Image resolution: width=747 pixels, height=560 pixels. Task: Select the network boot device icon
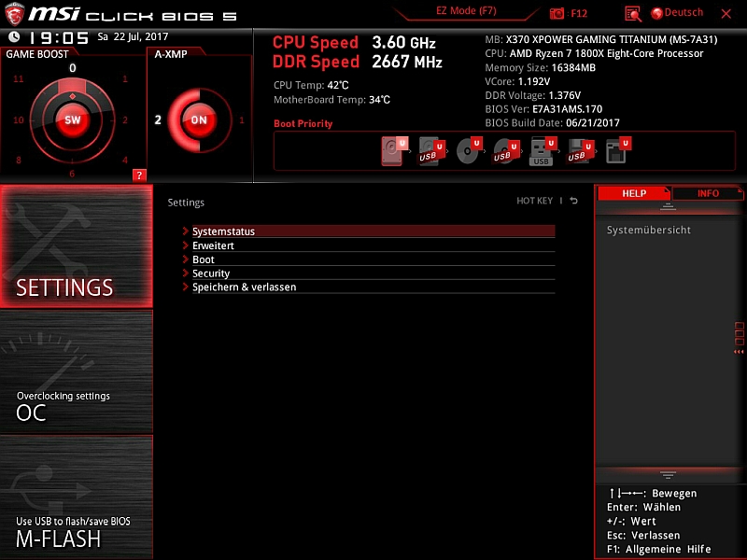tap(618, 151)
